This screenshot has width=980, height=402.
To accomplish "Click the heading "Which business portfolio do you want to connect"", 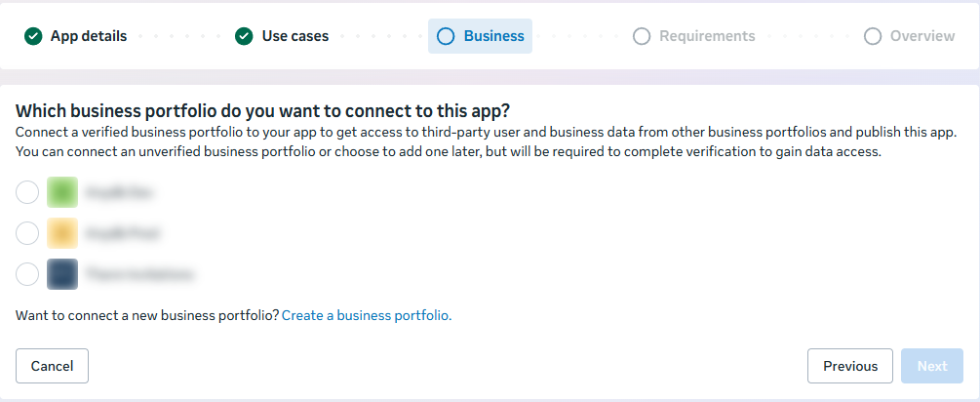I will [x=263, y=111].
